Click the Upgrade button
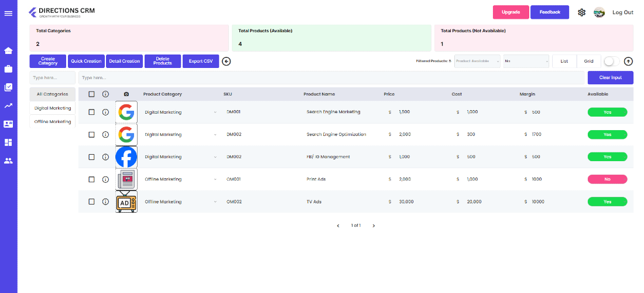This screenshot has width=644, height=293. point(511,12)
